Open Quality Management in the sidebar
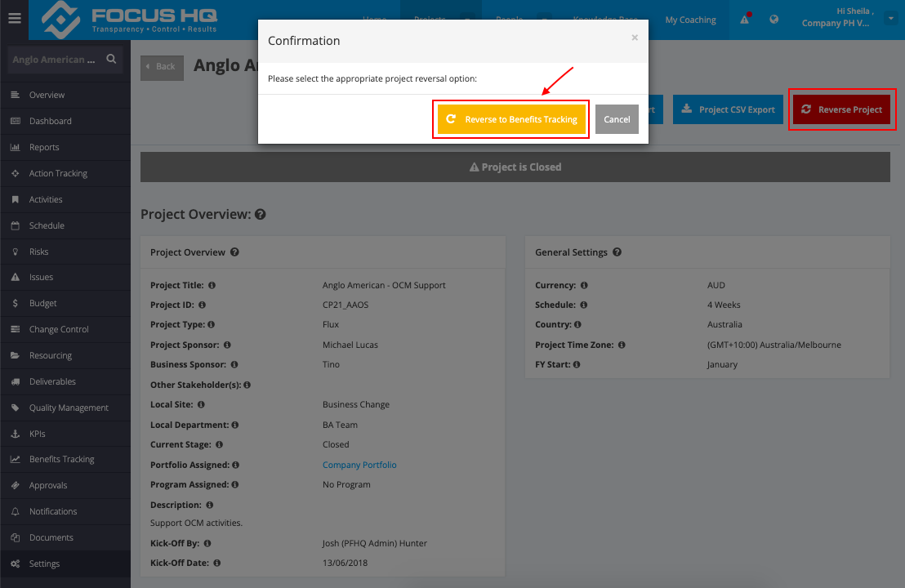Viewport: 905px width, 588px height. click(65, 408)
